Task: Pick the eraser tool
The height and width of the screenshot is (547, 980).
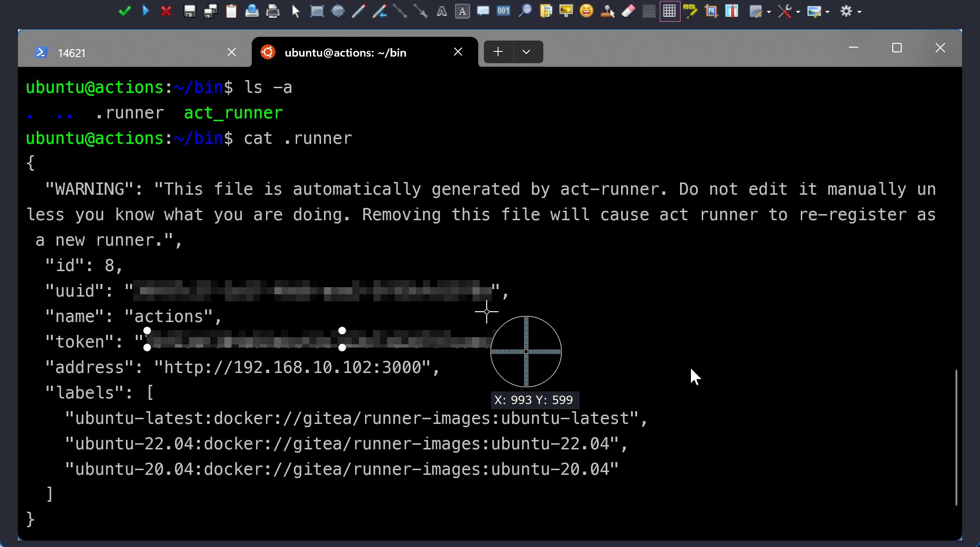Action: point(628,11)
